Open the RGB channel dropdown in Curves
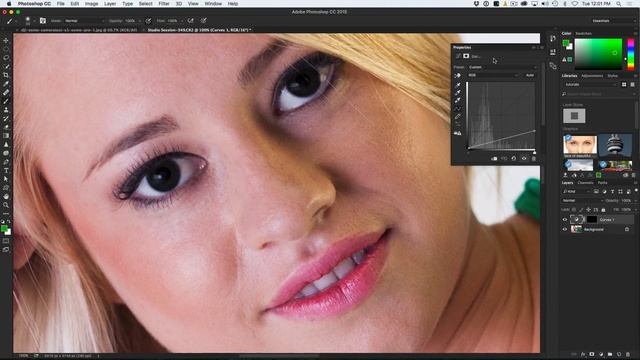 tap(493, 75)
